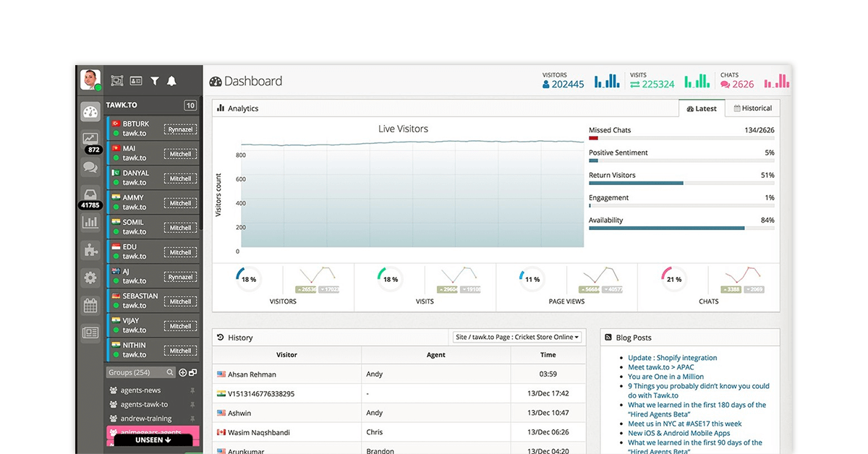The width and height of the screenshot is (868, 454).
Task: Open the messaging speech bubbles sidebar icon
Action: (90, 168)
